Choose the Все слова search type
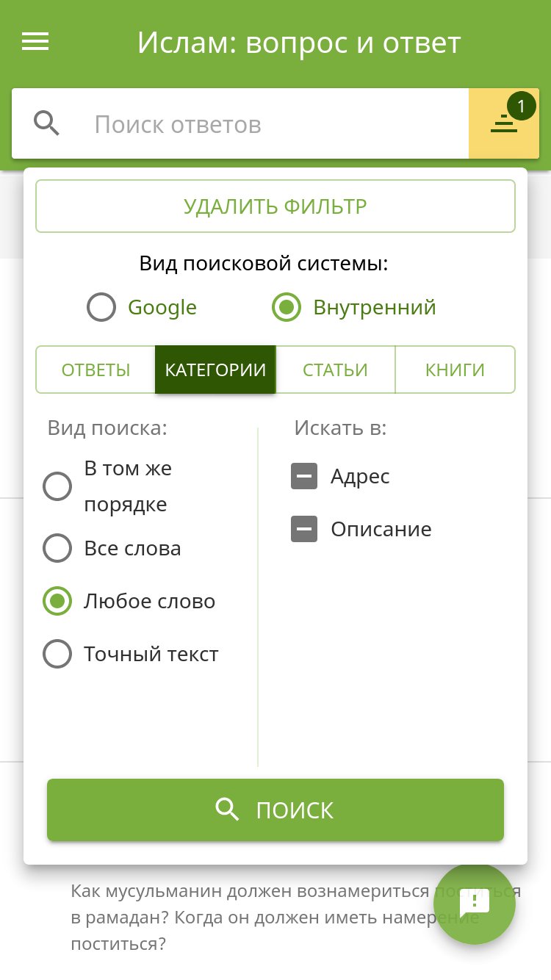Screen dimensions: 551x980 click(x=57, y=548)
